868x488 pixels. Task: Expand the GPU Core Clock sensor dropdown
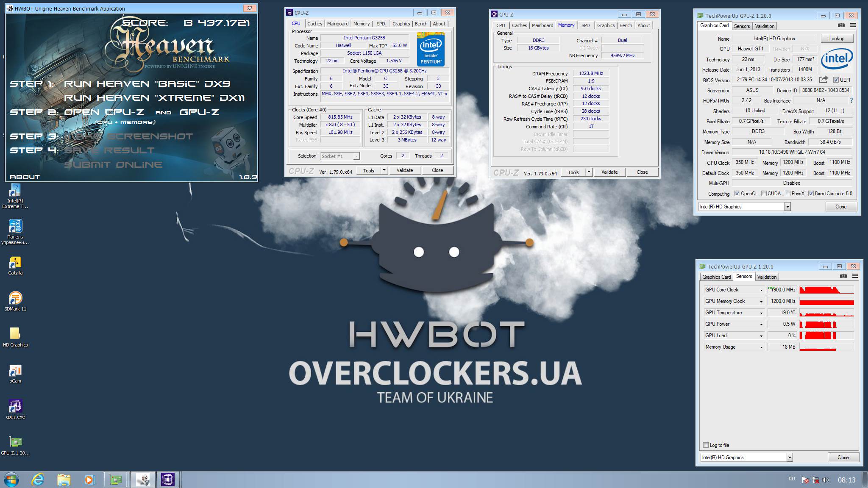761,290
